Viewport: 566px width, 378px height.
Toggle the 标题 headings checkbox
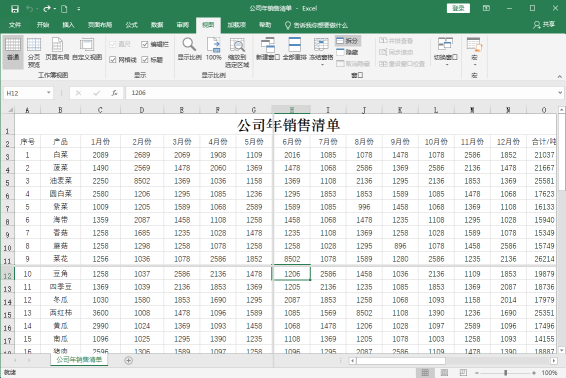click(152, 60)
